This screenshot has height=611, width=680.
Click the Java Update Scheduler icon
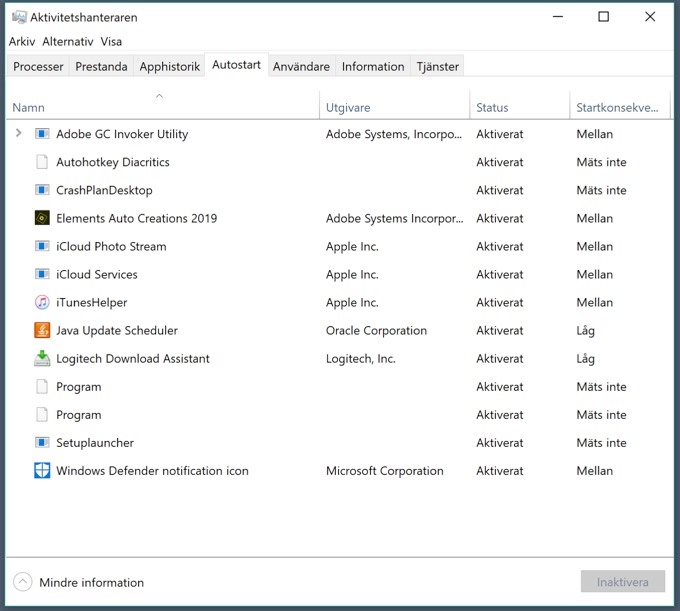click(42, 330)
